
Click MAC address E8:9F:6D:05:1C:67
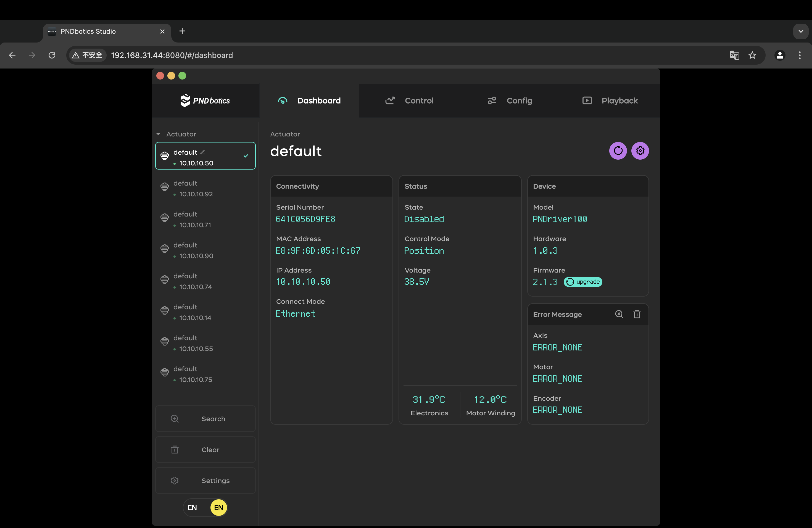[318, 251]
